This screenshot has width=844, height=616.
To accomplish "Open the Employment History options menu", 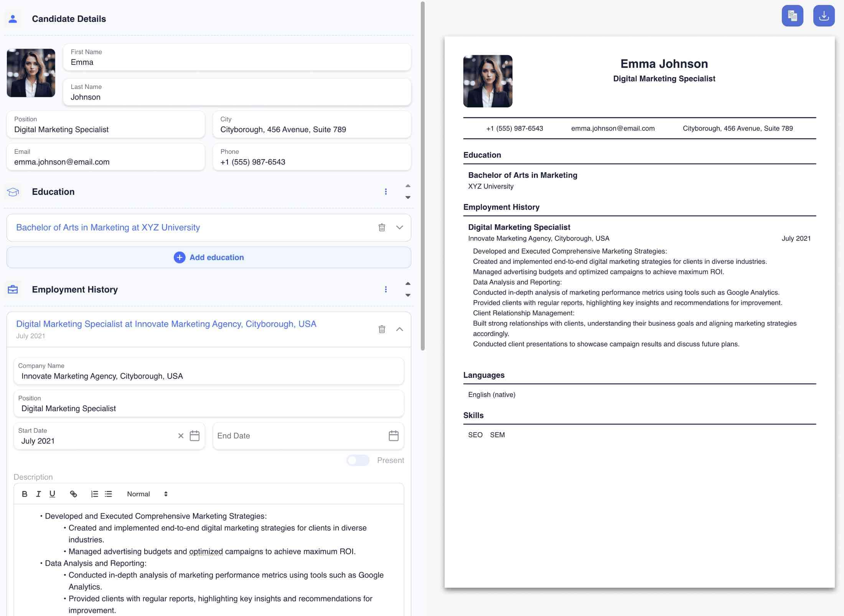I will pyautogui.click(x=386, y=289).
